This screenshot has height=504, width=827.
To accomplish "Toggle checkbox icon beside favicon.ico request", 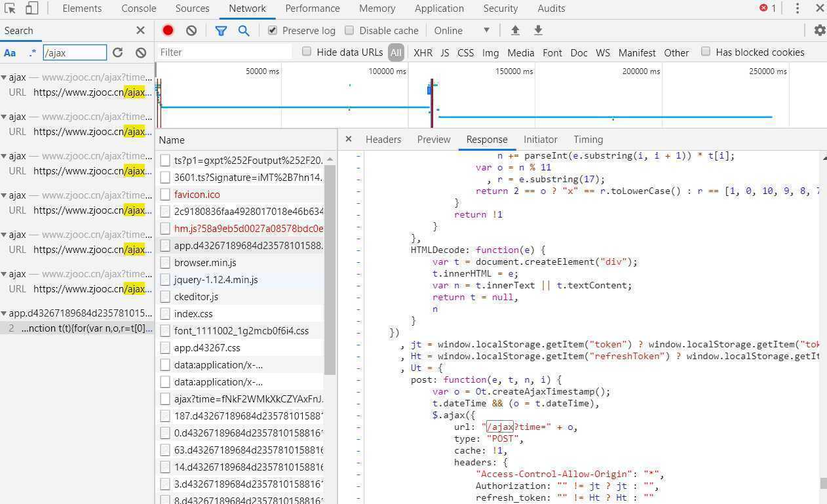I will [x=165, y=195].
